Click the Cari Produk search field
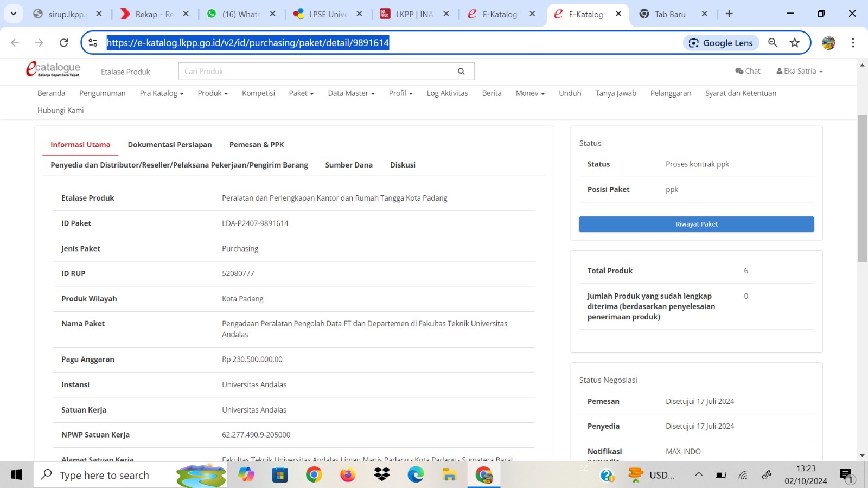Screen dimensions: 868x488 [x=317, y=71]
